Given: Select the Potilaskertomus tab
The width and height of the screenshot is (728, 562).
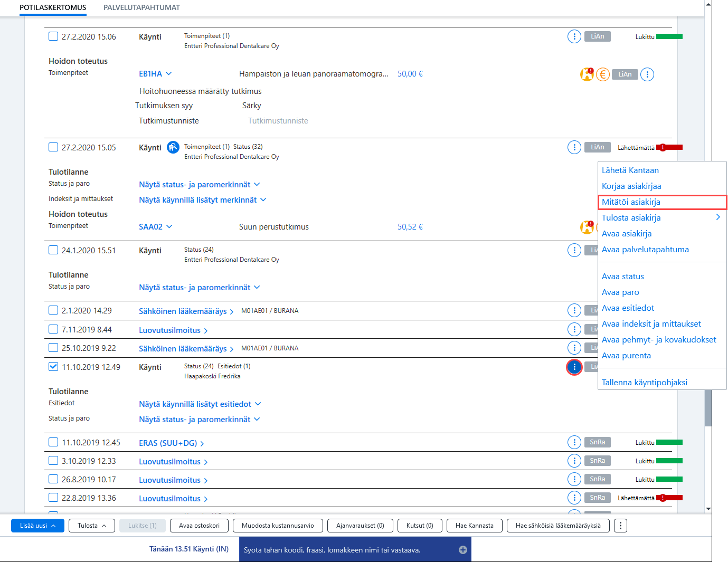Looking at the screenshot, I should coord(53,7).
